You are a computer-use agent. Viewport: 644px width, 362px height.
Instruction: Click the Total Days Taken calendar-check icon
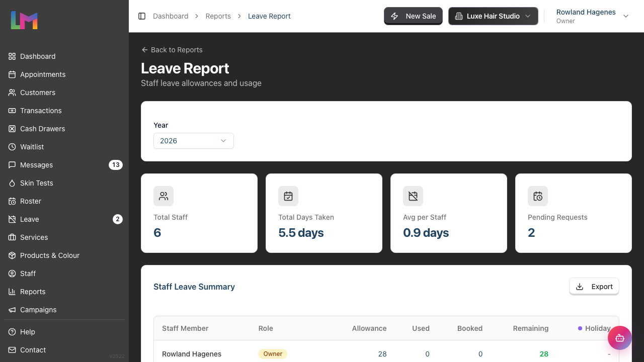point(288,196)
